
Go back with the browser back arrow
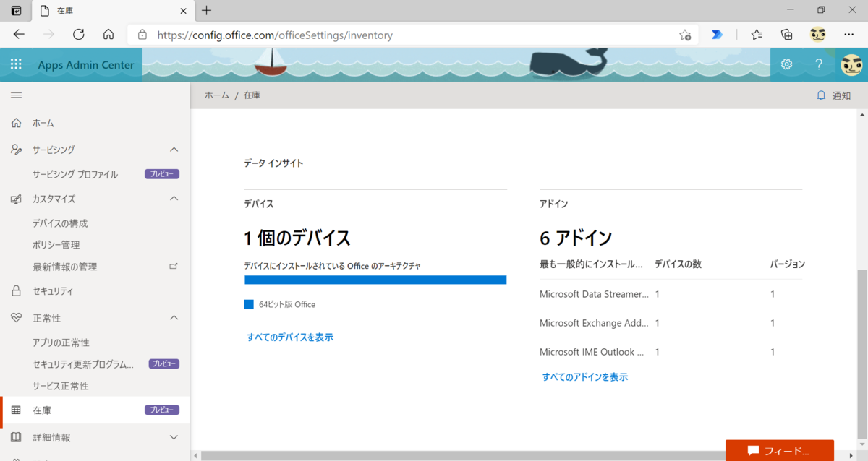(x=19, y=34)
